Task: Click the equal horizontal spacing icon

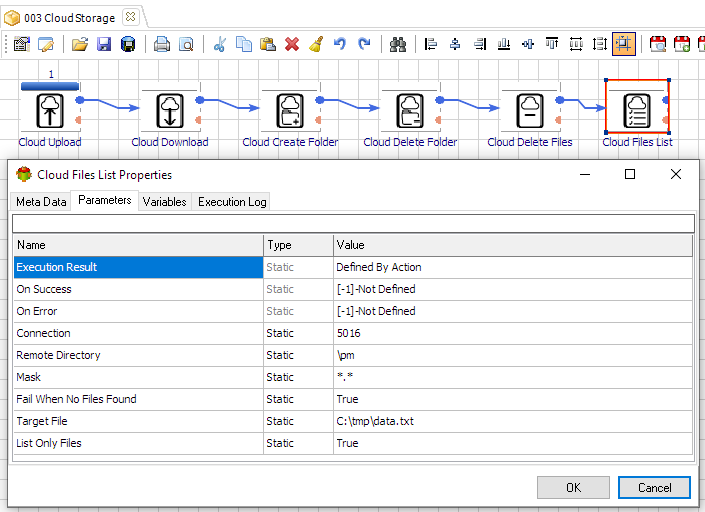Action: 576,44
